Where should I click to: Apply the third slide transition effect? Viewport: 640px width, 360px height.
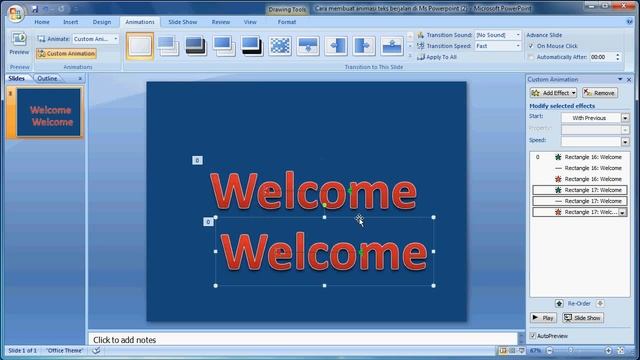tap(196, 46)
